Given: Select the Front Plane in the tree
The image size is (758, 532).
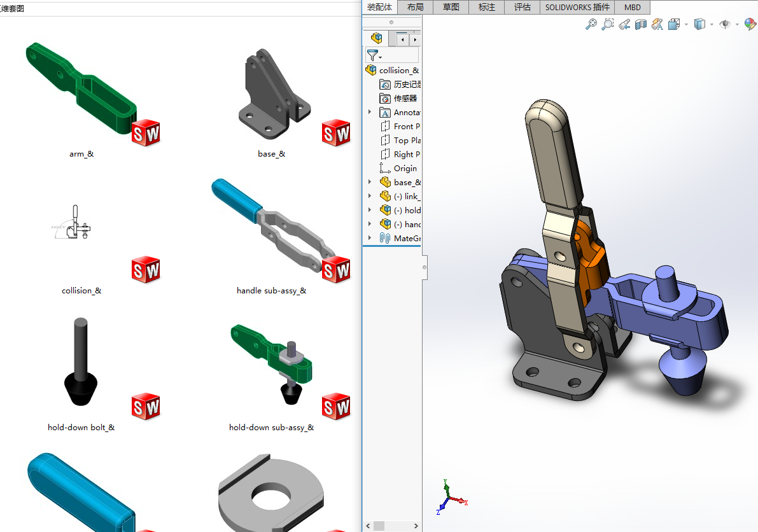Looking at the screenshot, I should tap(400, 127).
